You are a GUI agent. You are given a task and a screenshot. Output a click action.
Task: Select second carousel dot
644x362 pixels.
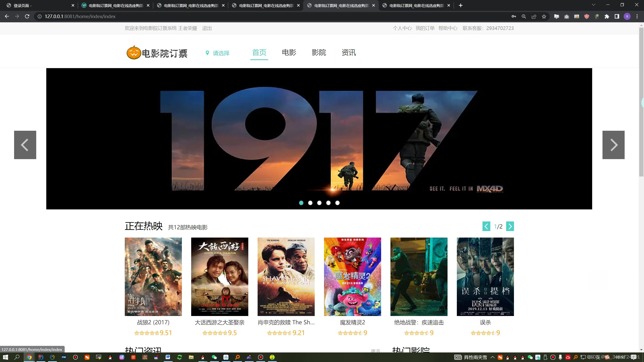[x=310, y=203]
